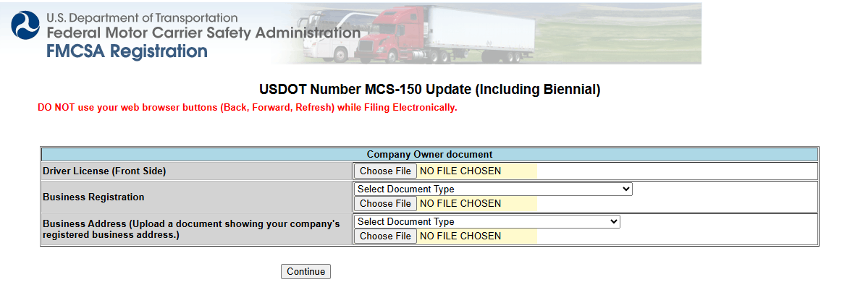Click the U.S. Department of Transportation text

click(142, 18)
